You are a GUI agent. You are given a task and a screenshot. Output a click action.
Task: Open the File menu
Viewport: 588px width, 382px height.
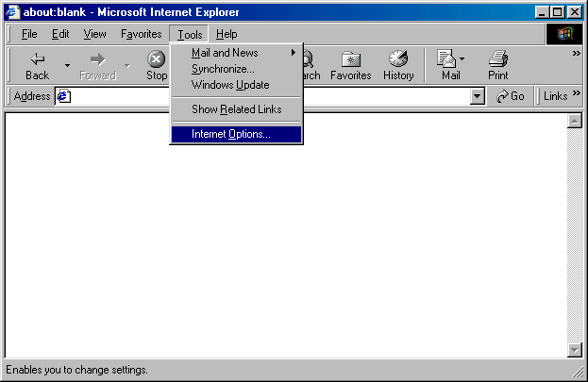tap(29, 34)
